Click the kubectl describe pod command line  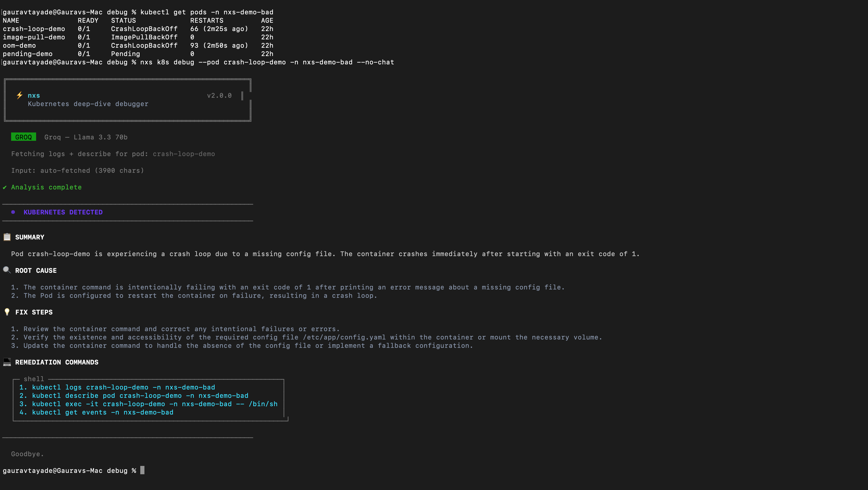[x=140, y=396]
